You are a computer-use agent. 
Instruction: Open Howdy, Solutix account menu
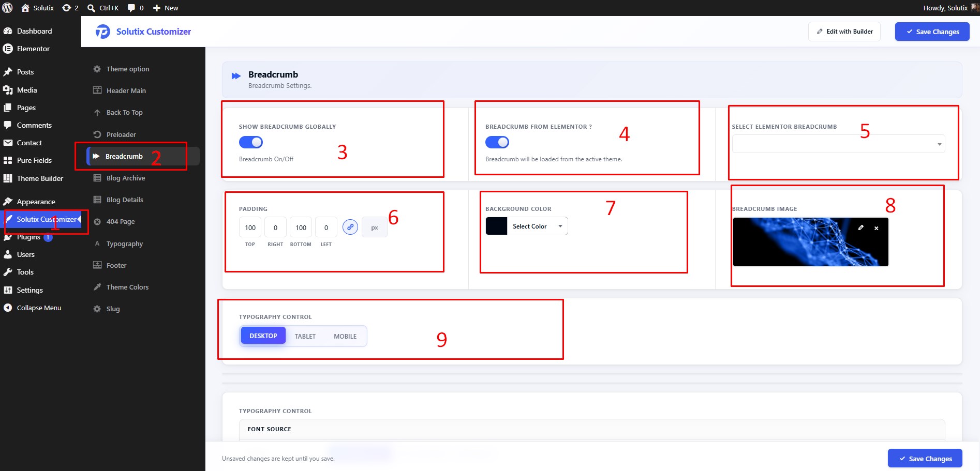coord(951,8)
